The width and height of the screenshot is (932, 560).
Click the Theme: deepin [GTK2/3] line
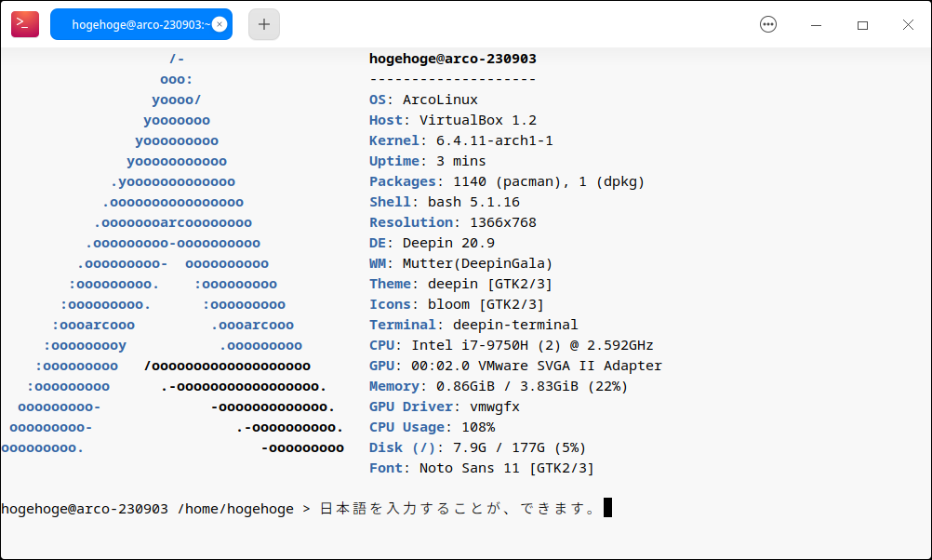click(461, 284)
